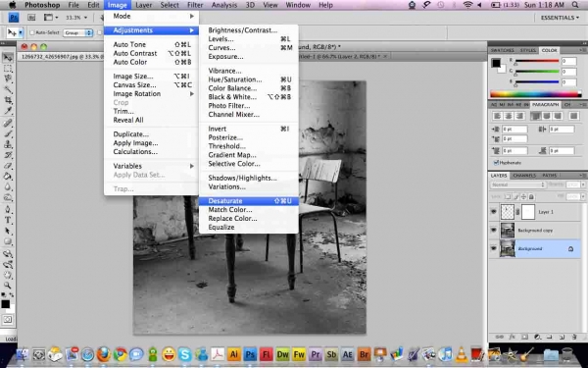Select the Clone Stamp tool

pos(8,144)
